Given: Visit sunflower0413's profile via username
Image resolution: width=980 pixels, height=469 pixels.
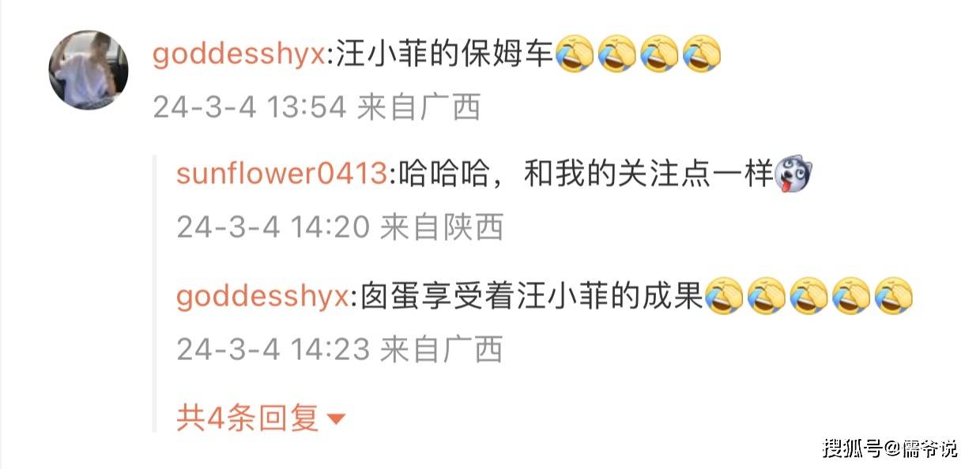Looking at the screenshot, I should [281, 173].
